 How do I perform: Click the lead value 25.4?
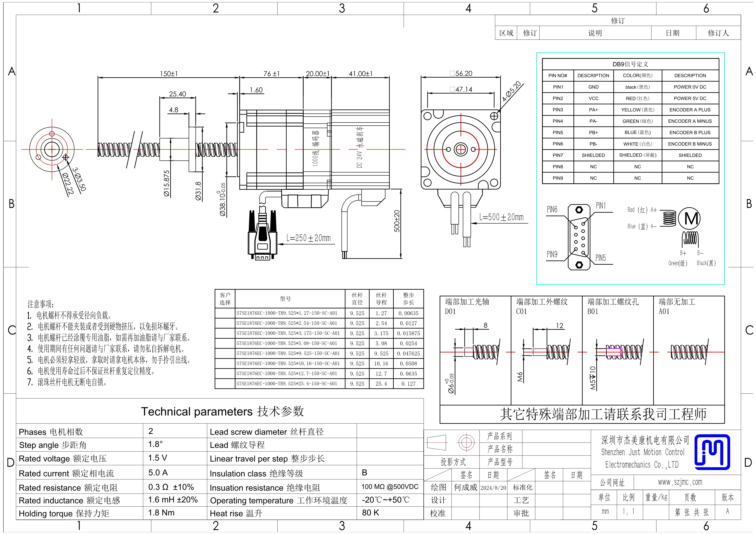pyautogui.click(x=381, y=384)
